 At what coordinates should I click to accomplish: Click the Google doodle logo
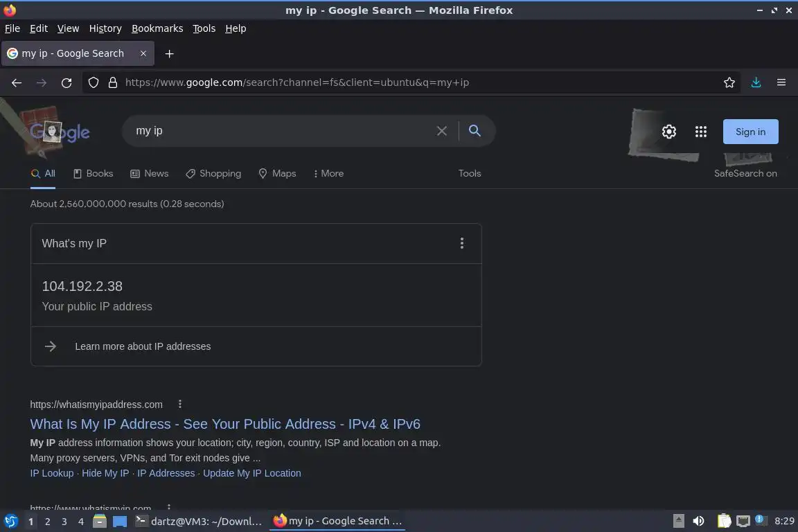60,132
